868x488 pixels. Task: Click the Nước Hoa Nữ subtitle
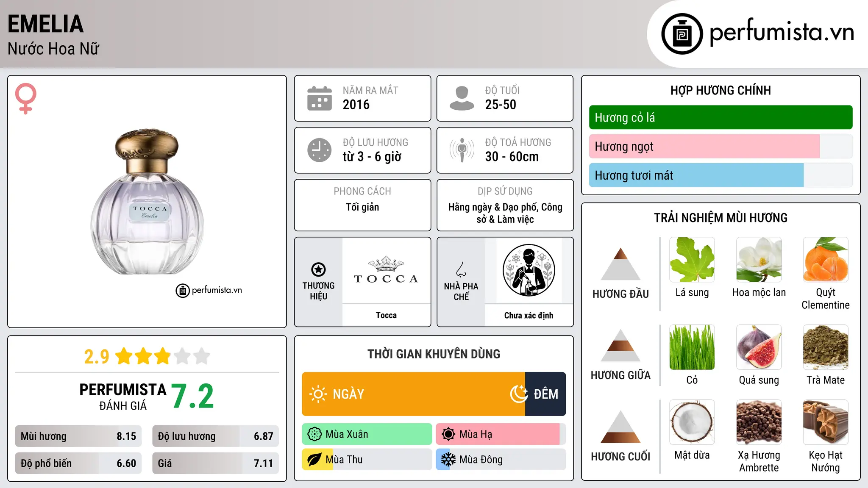click(x=53, y=49)
